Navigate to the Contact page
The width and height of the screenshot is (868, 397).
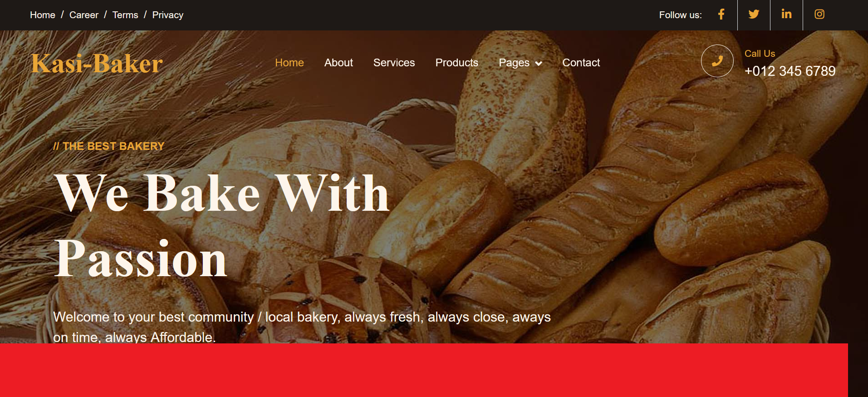581,63
